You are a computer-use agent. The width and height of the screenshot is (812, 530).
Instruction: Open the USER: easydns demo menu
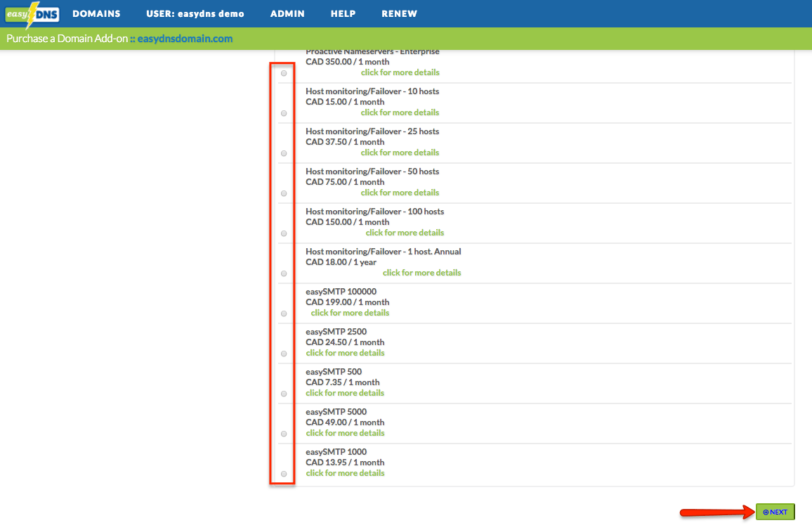195,14
